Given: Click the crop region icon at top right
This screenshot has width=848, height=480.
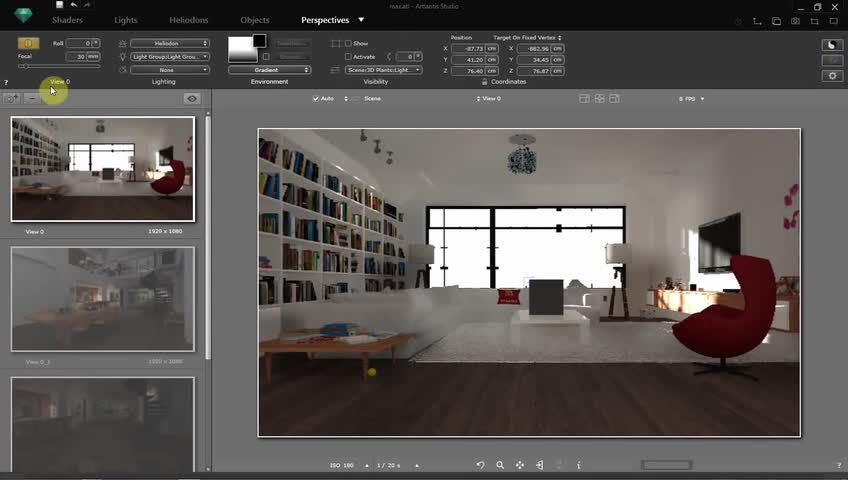Looking at the screenshot, I should pos(814,21).
